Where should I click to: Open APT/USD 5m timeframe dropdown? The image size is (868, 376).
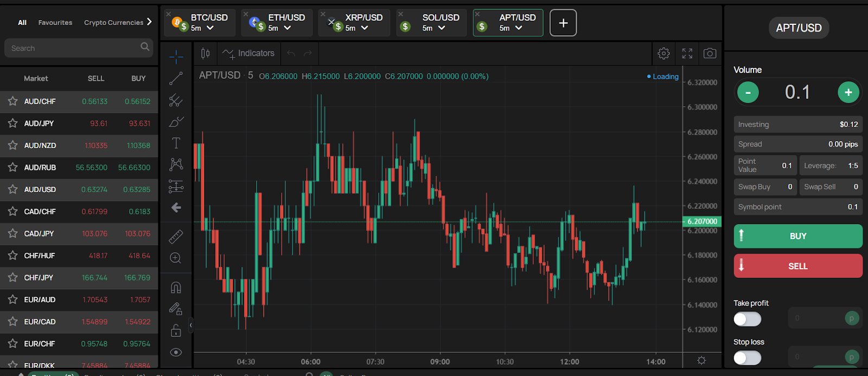(x=519, y=28)
